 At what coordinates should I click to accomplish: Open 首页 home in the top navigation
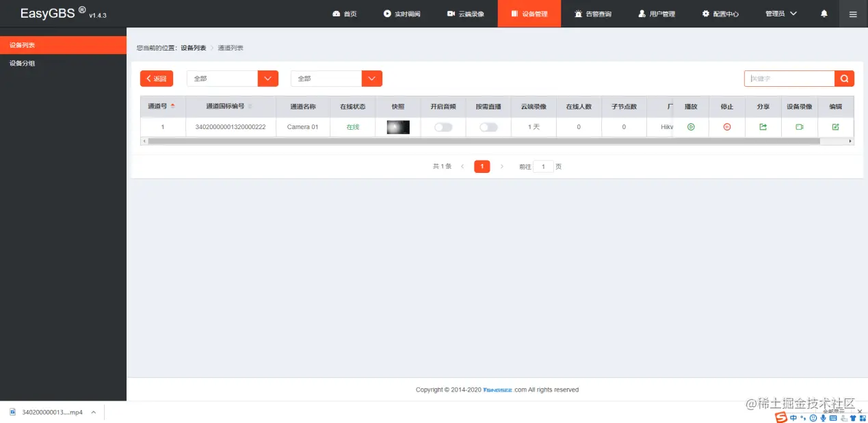click(x=345, y=14)
